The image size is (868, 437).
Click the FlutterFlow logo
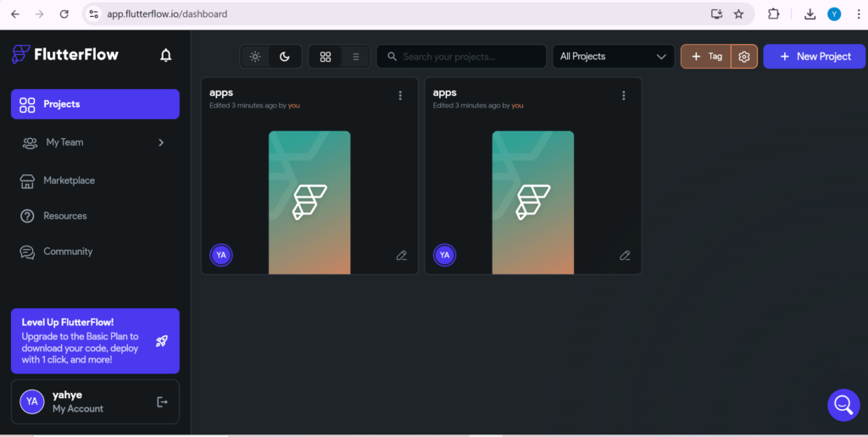65,55
